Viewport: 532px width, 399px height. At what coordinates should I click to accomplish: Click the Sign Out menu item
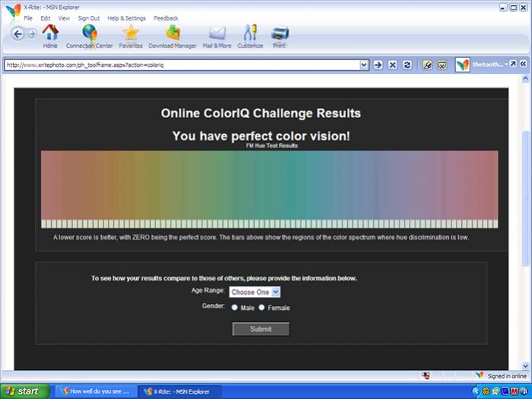88,18
